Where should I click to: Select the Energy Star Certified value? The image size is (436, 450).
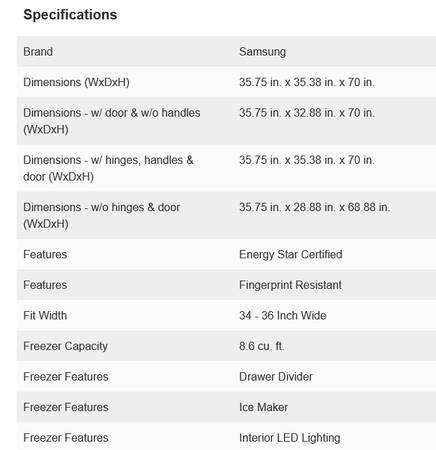(x=291, y=255)
